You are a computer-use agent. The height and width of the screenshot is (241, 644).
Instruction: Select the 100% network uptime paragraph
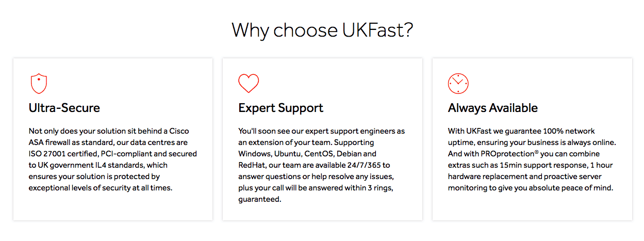[532, 159]
